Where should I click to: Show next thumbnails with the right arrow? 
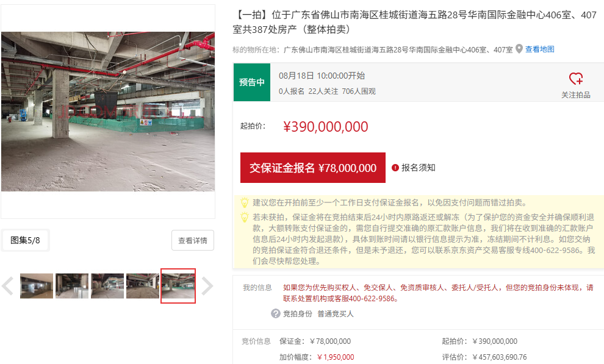207,286
